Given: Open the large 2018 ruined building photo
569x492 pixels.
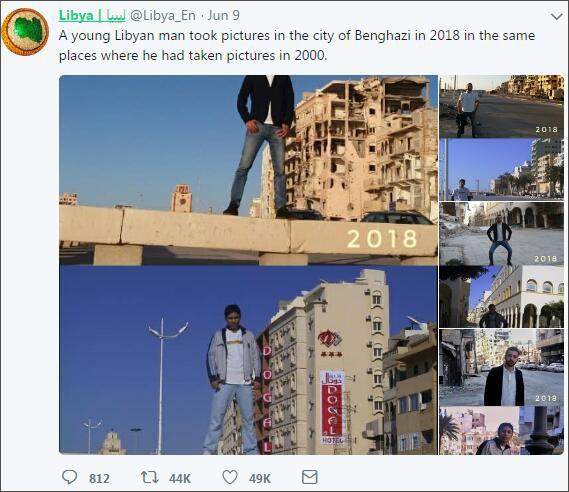Looking at the screenshot, I should coord(248,170).
